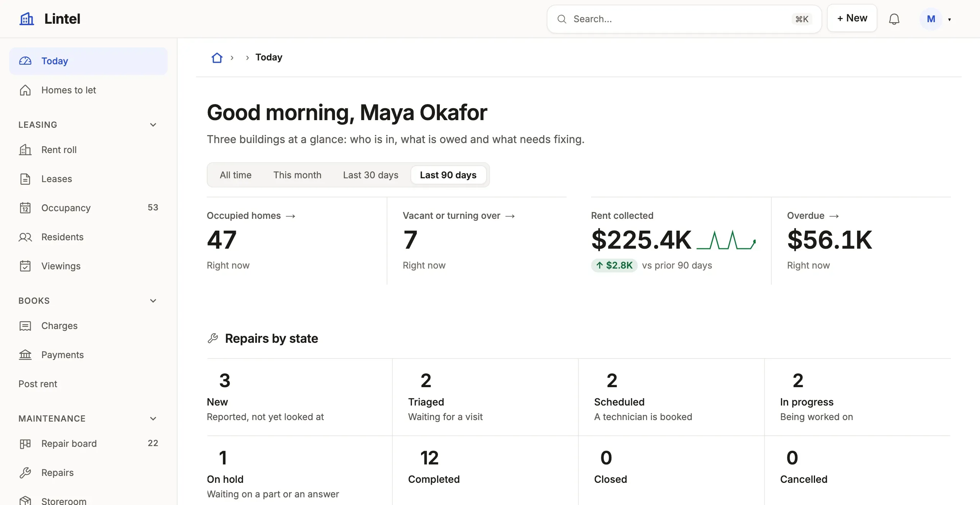The width and height of the screenshot is (980, 505).
Task: Select the This month range
Action: tap(297, 175)
